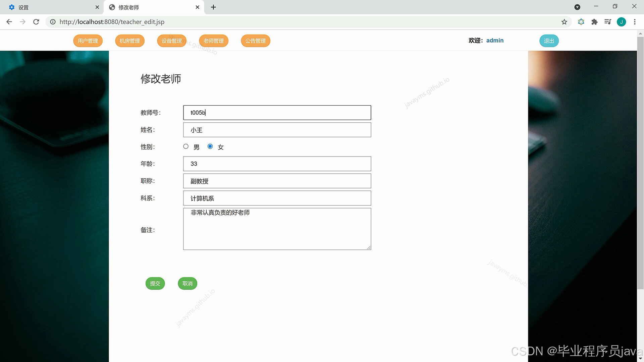Click the page vertical scrollbar thumb
The image size is (644, 362).
(640, 163)
